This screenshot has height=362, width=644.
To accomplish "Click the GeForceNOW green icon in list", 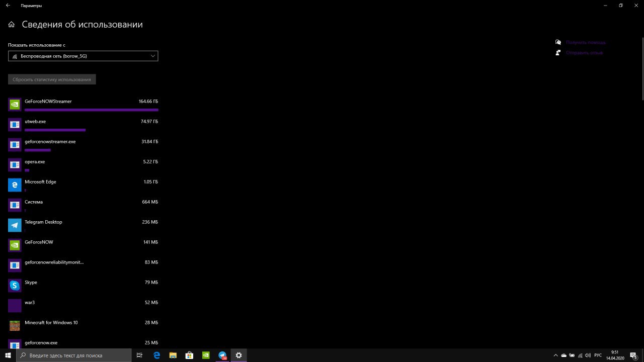I will click(x=15, y=245).
